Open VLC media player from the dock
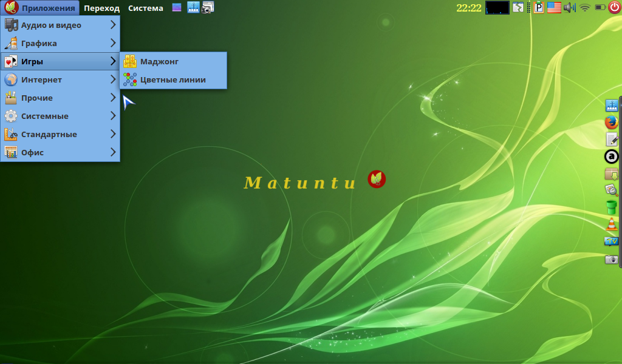This screenshot has height=364, width=622. click(x=611, y=224)
